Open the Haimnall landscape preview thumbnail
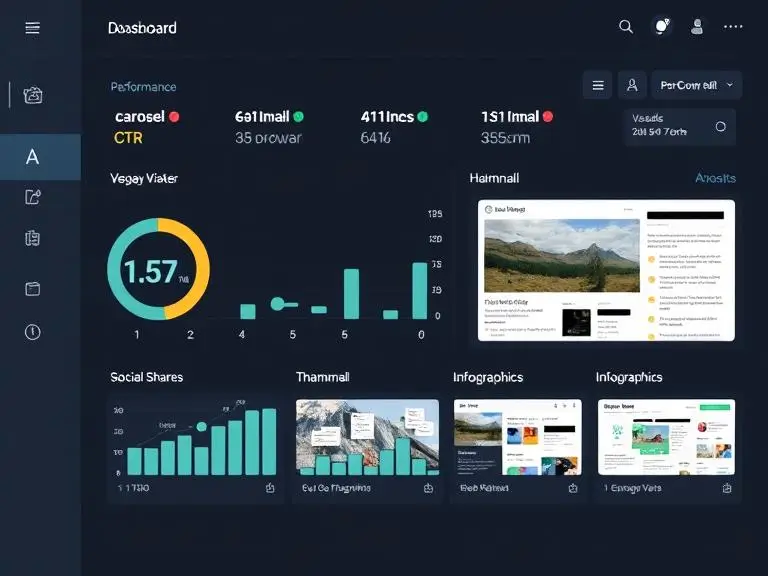Viewport: 768px width, 576px height. 606,270
